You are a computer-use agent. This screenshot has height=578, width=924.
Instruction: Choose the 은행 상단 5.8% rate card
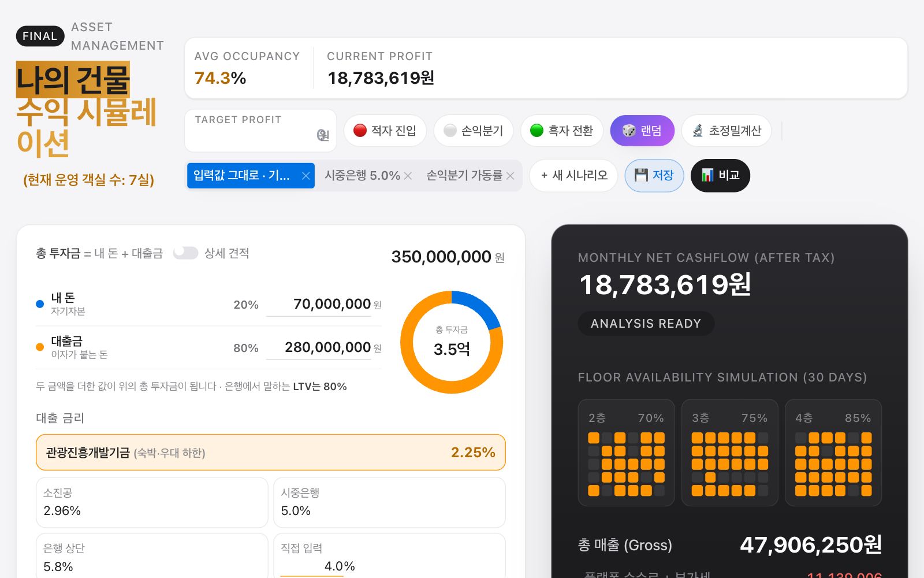(152, 556)
